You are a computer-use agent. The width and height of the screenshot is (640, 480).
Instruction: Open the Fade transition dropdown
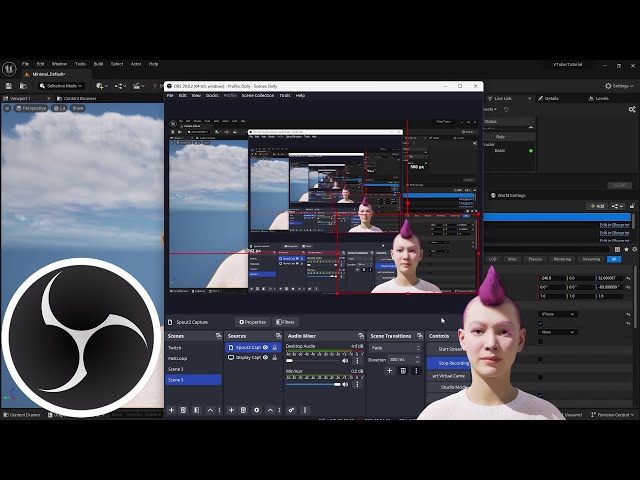pyautogui.click(x=395, y=348)
